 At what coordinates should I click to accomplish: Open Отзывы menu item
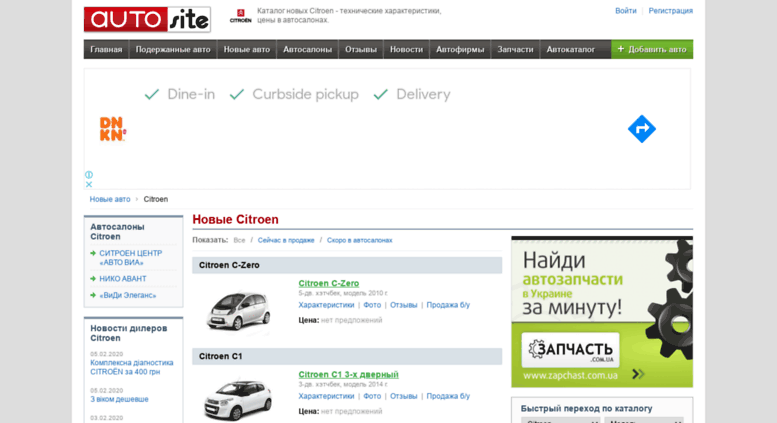click(361, 50)
